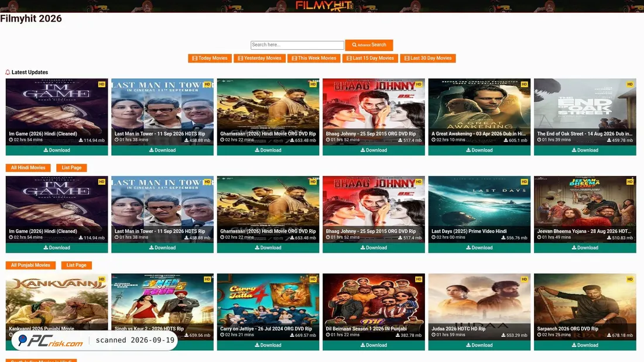Download Last Days (2025) Prime Video Hindi
This screenshot has width=644, height=362.
click(479, 248)
